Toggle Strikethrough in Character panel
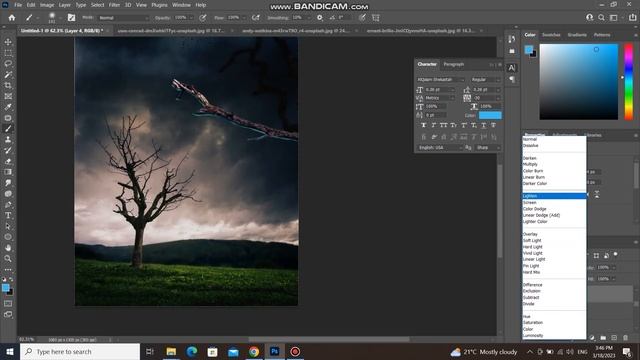This screenshot has height=360, width=640. (493, 125)
